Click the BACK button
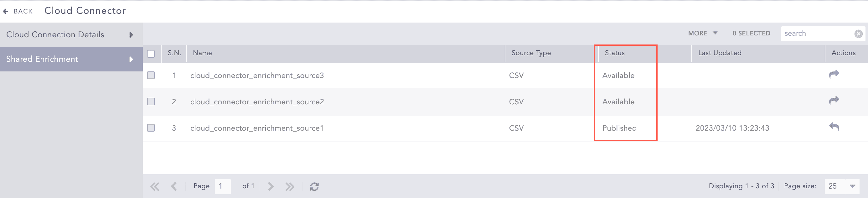 [18, 11]
